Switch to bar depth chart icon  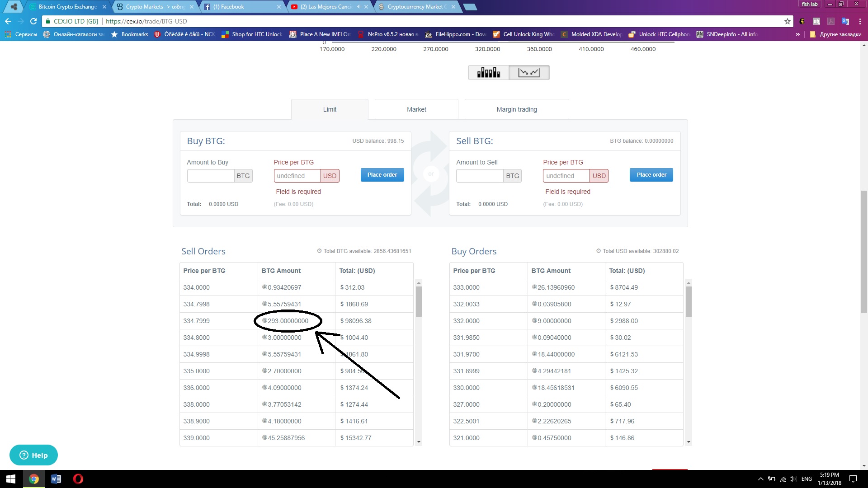pos(488,72)
